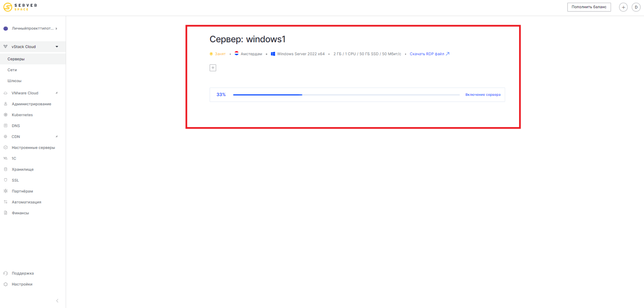Open Администрирование menu item
The height and width of the screenshot is (308, 644).
coord(31,104)
